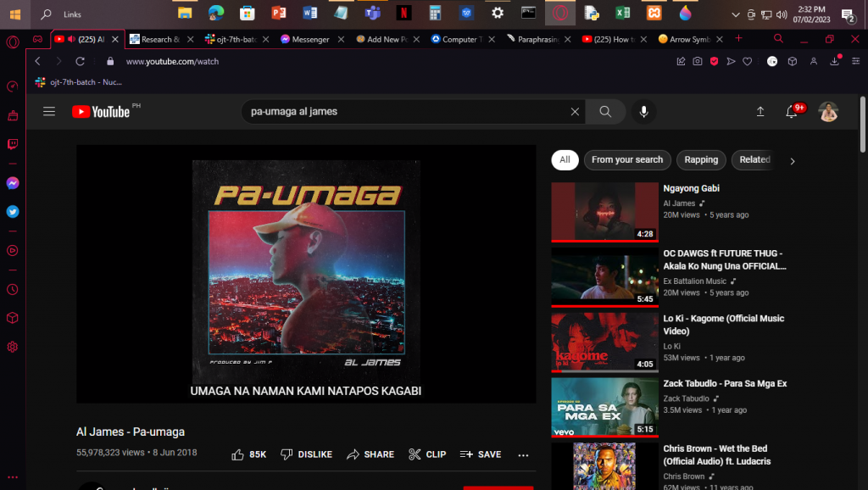Viewport: 868px width, 490px height.
Task: Select the Related filter chip
Action: (x=754, y=160)
